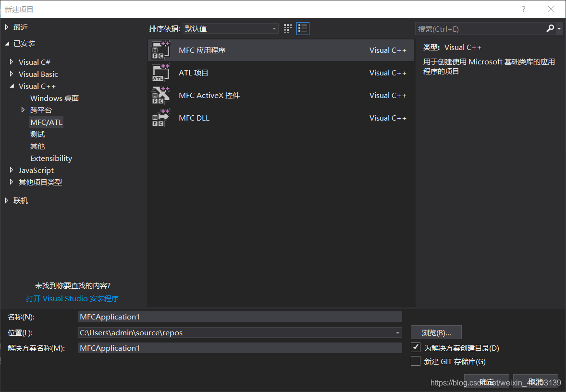Collapse the 已安装 section
Viewport: 566px width, 392px height.
7,43
